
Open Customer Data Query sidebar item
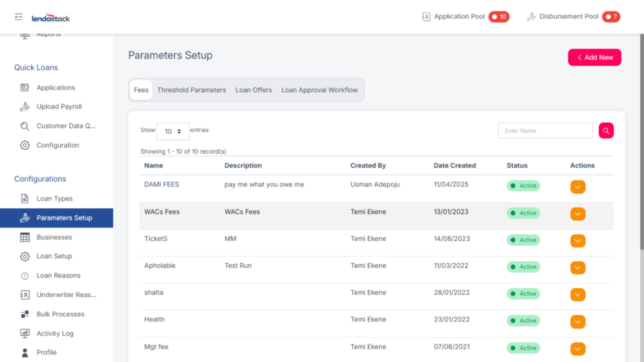coord(65,126)
